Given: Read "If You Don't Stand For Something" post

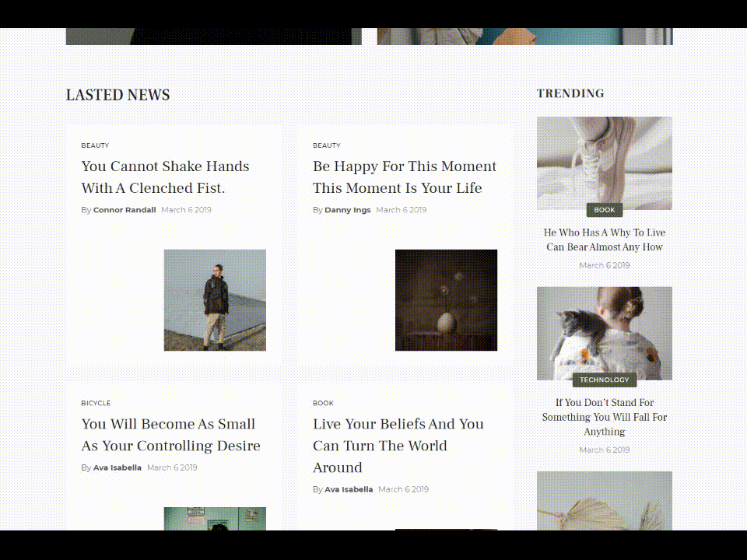Looking at the screenshot, I should 605,417.
